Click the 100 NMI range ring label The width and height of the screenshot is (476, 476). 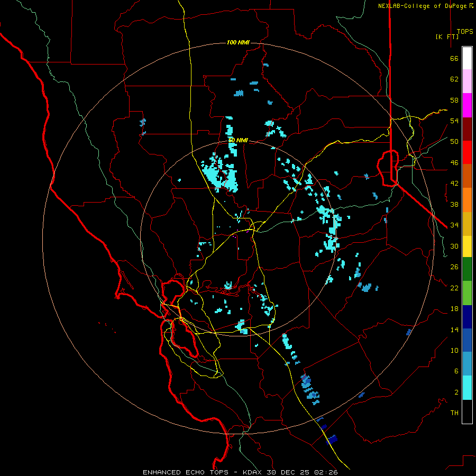(x=238, y=42)
